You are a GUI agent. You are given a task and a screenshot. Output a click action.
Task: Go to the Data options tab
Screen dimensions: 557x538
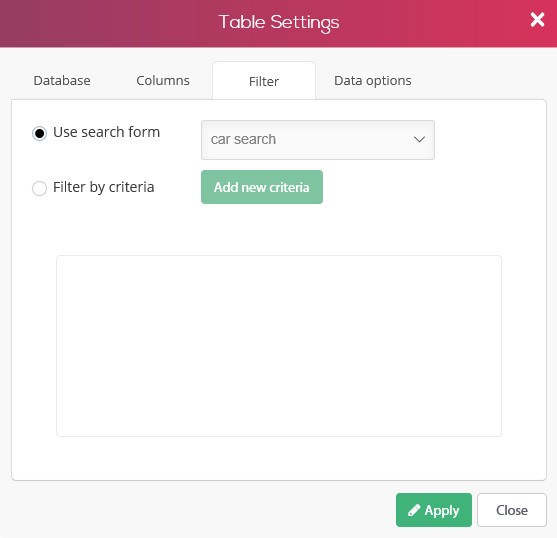[x=373, y=81]
